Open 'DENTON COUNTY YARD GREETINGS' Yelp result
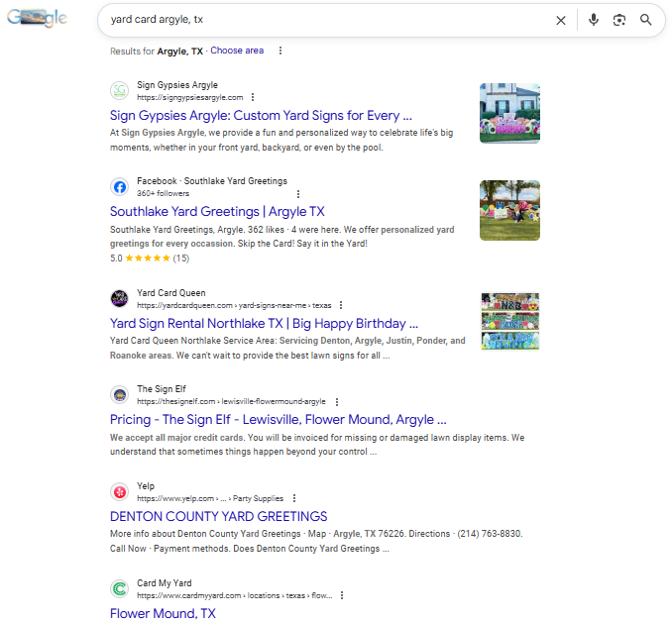This screenshot has height=621, width=672. coord(219,516)
